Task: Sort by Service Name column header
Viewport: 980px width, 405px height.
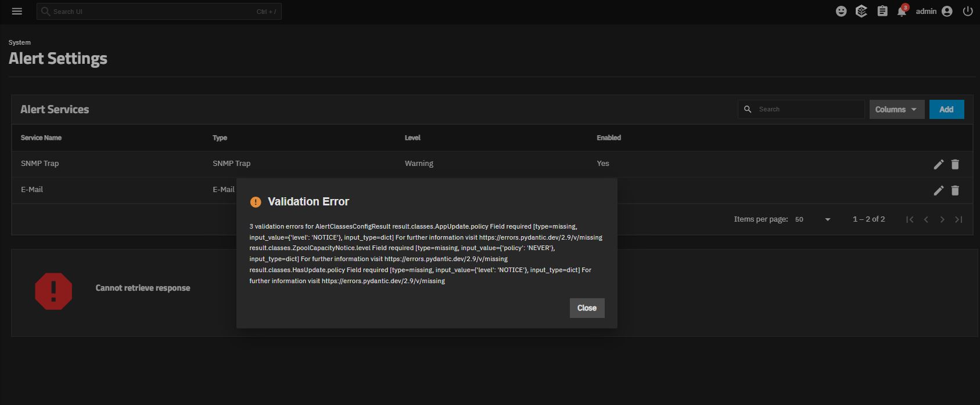Action: click(x=41, y=138)
